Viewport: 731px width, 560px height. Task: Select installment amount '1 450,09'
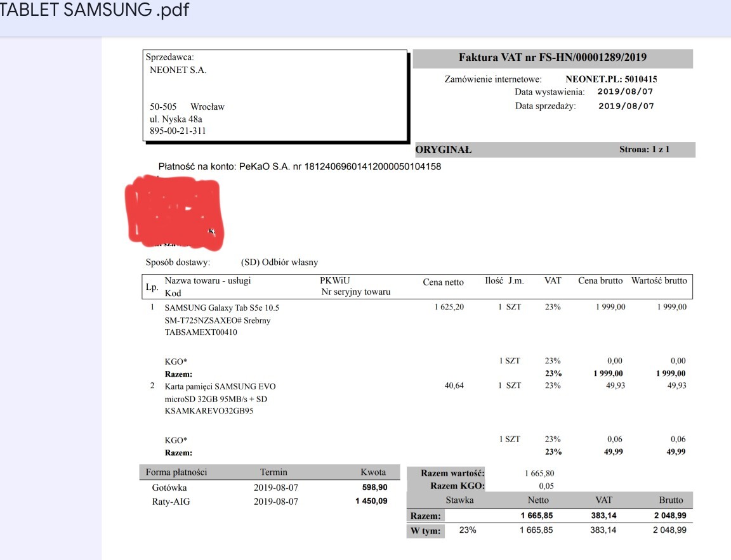coord(371,501)
